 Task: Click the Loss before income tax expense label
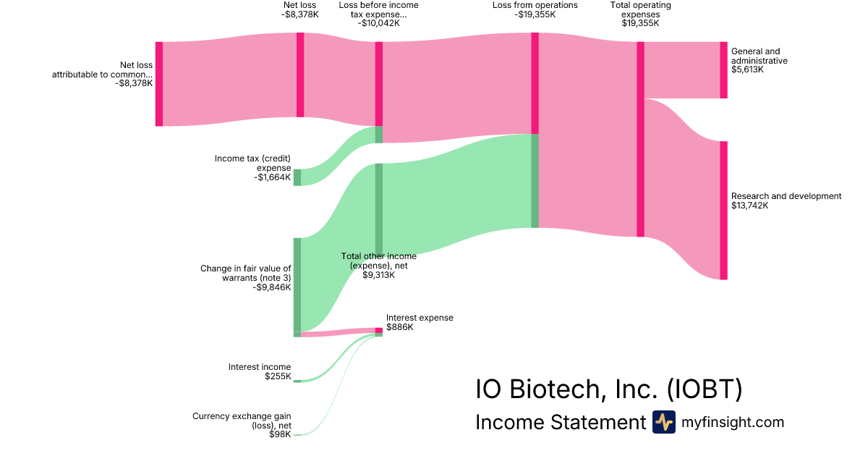tap(378, 14)
